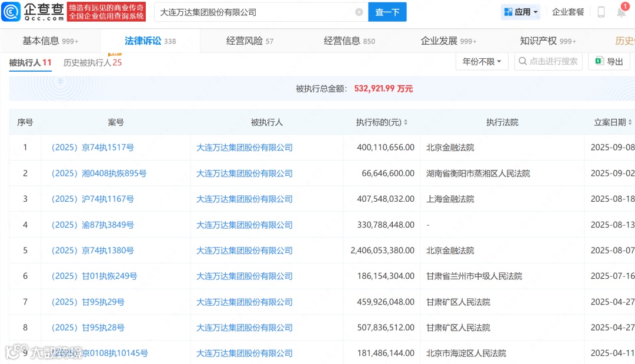Open the 应用 dropdown
Image resolution: width=635 pixels, height=364 pixels.
[x=520, y=12]
